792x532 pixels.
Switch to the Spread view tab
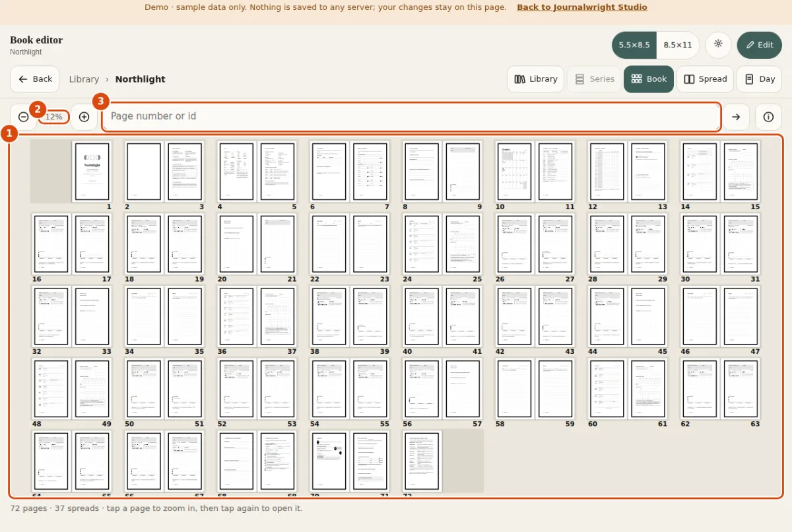pos(705,79)
